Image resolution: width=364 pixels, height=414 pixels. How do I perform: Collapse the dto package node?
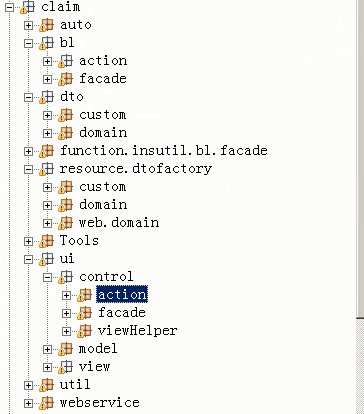[x=28, y=97]
